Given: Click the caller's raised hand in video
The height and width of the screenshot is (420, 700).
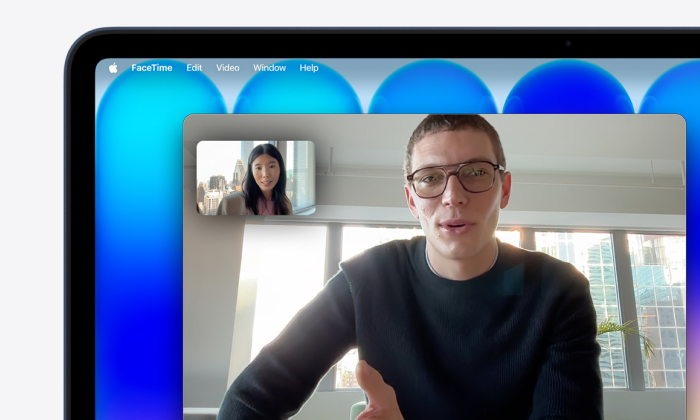Looking at the screenshot, I should point(375,395).
